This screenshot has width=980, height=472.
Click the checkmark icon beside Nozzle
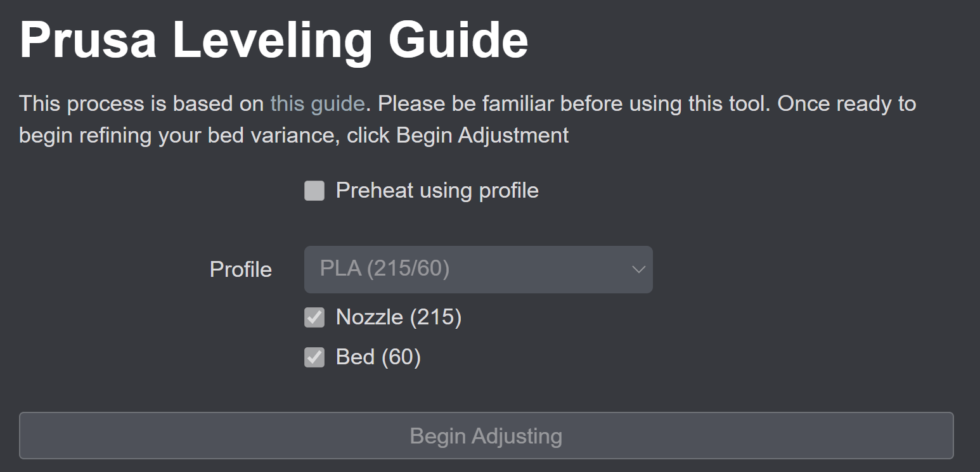[314, 317]
